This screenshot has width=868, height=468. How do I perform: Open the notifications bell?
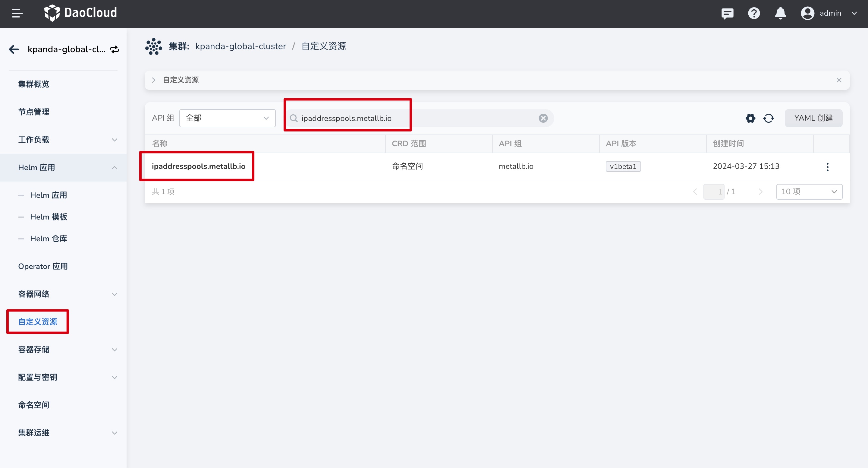780,14
